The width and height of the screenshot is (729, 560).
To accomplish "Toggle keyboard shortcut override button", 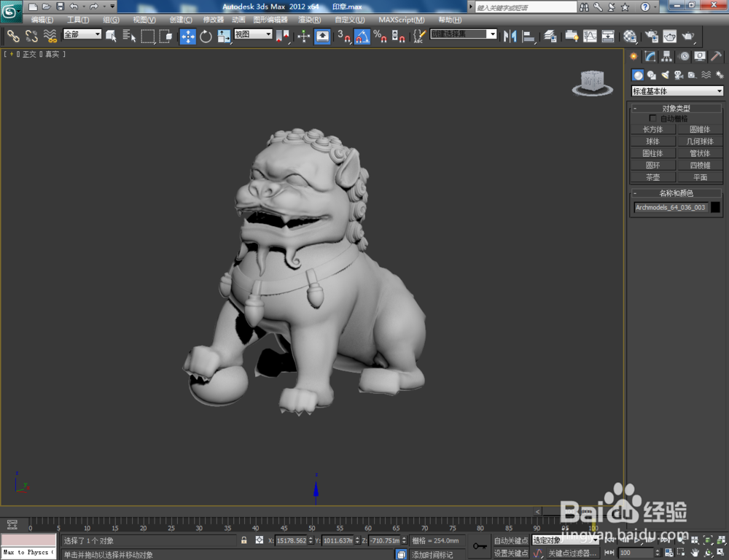I will click(322, 36).
